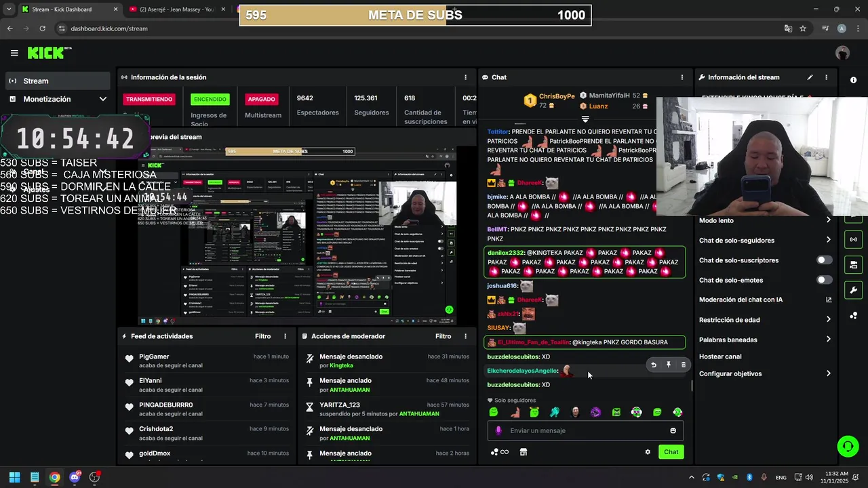Open Windows Start menu
This screenshot has height=488, width=868.
coord(14,477)
